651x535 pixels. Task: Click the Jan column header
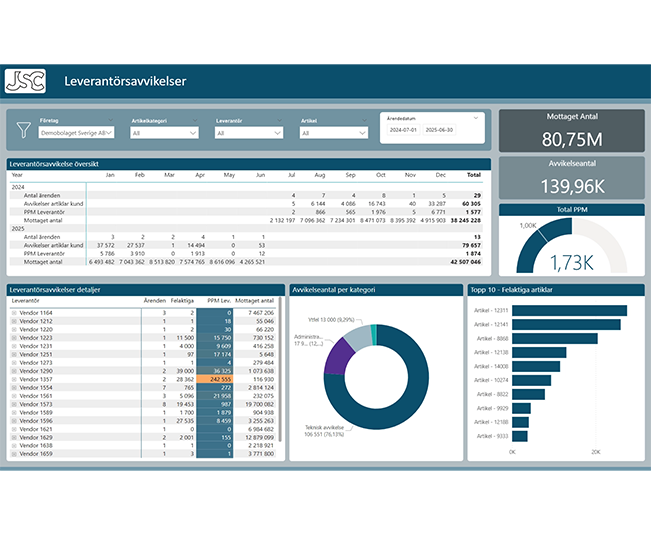pos(110,175)
